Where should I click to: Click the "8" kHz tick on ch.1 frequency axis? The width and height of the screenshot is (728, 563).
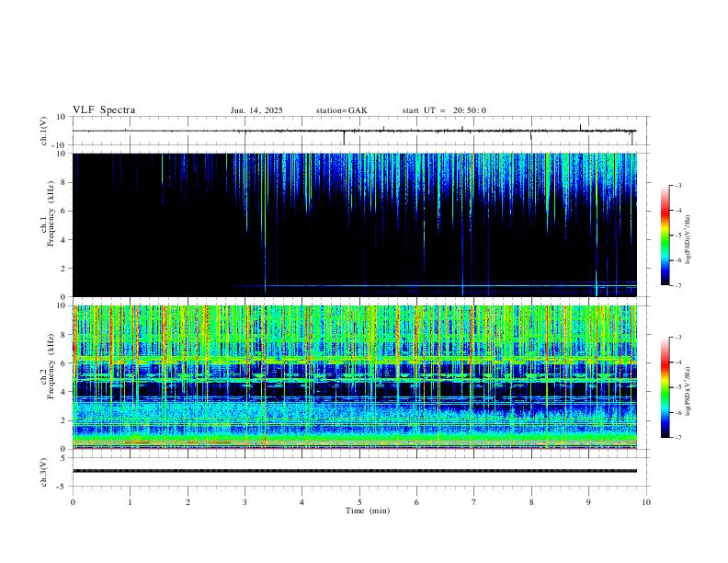(x=64, y=182)
